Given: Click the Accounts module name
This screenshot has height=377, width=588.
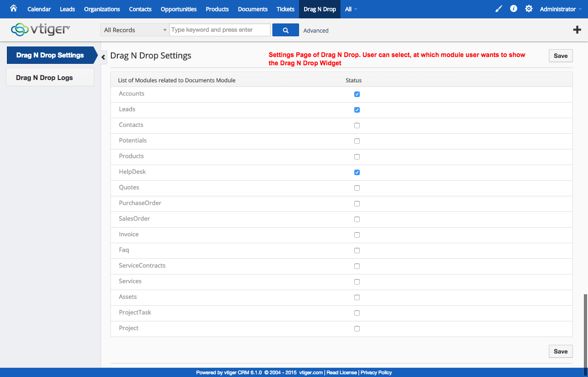Looking at the screenshot, I should (x=132, y=93).
